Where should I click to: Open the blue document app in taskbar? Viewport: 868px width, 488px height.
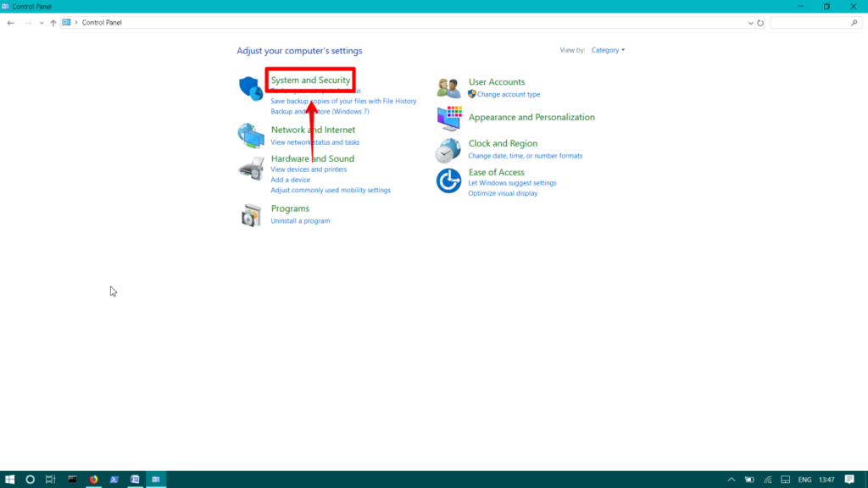(135, 480)
